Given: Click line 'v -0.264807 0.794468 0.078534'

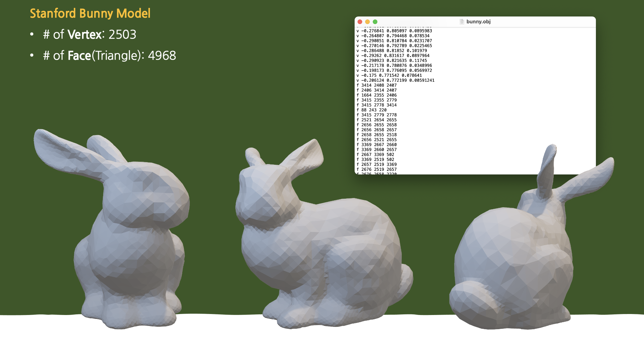Looking at the screenshot, I should click(x=393, y=36).
